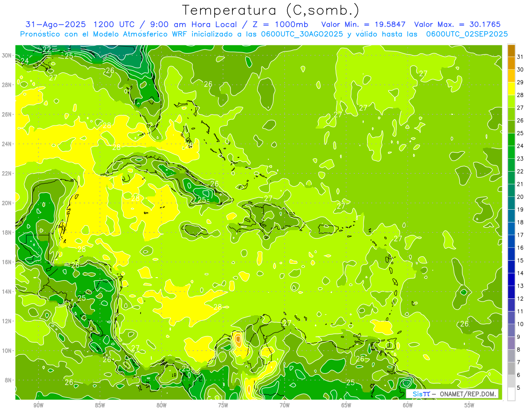
Task: Click the "14N" latitude axis label
Action: pyautogui.click(x=7, y=292)
